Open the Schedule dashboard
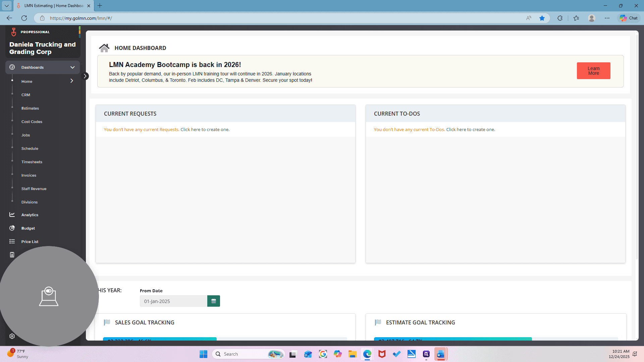This screenshot has width=644, height=362. pos(30,148)
